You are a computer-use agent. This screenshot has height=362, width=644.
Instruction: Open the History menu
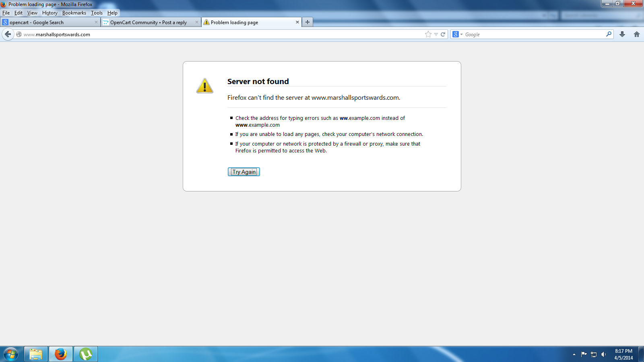pos(50,13)
